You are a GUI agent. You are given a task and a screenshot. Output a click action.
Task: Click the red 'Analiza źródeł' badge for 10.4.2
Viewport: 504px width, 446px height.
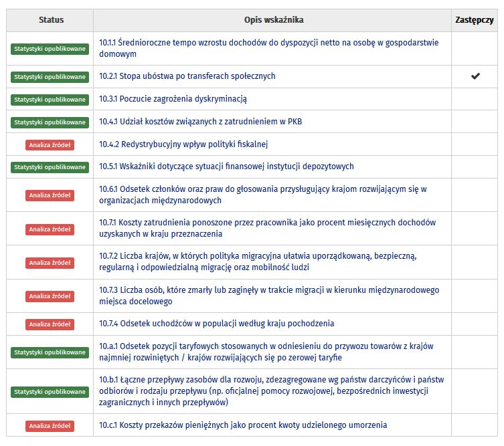[x=50, y=144]
